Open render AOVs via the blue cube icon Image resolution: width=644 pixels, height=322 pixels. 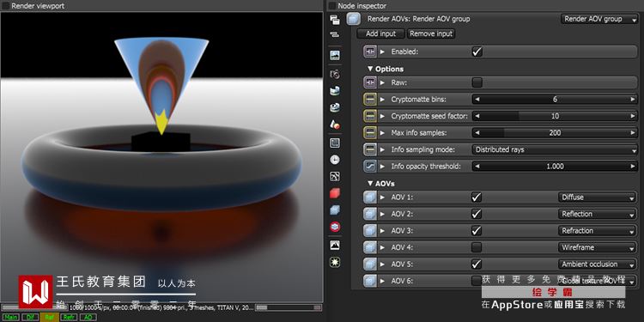[335, 210]
